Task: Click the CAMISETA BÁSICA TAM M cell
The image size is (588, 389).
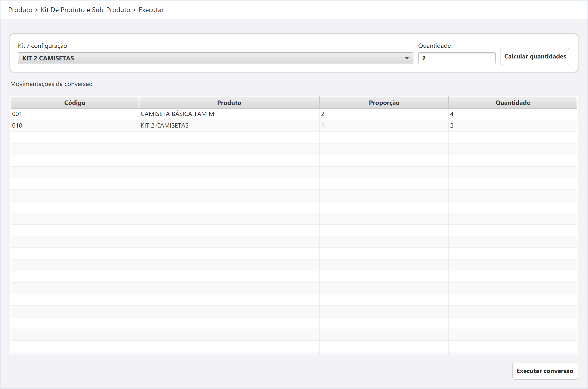Action: coord(229,114)
